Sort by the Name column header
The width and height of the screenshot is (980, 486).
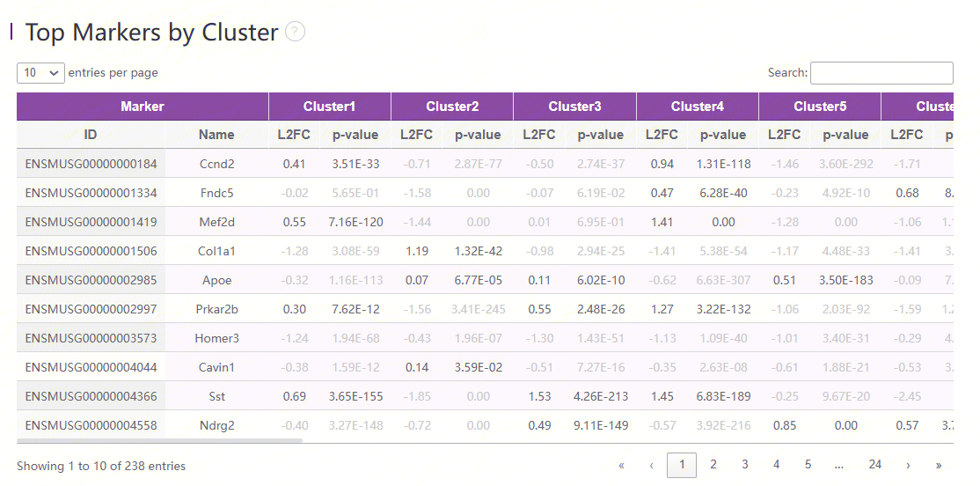click(216, 135)
